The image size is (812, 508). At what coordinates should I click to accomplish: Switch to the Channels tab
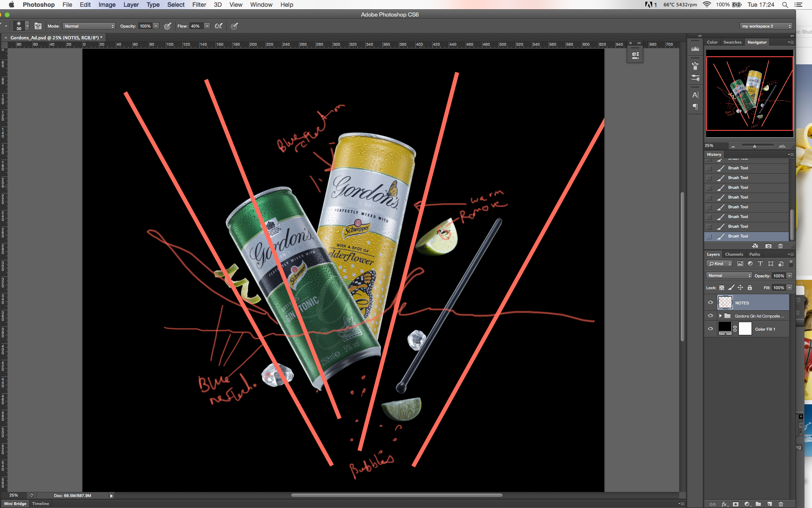pos(734,254)
